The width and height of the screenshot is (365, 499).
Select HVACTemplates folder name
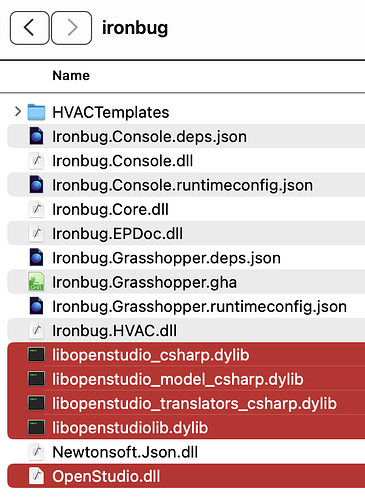111,112
